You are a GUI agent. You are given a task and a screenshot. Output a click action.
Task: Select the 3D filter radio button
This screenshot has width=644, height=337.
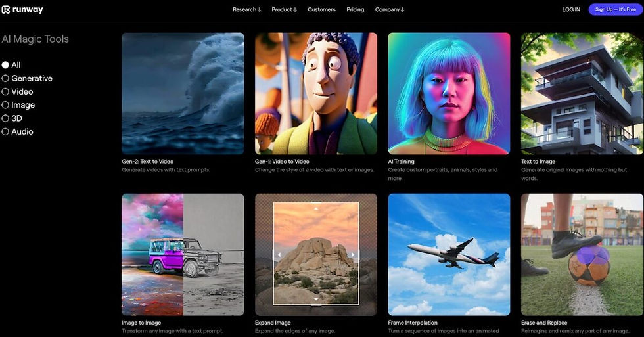pos(5,118)
